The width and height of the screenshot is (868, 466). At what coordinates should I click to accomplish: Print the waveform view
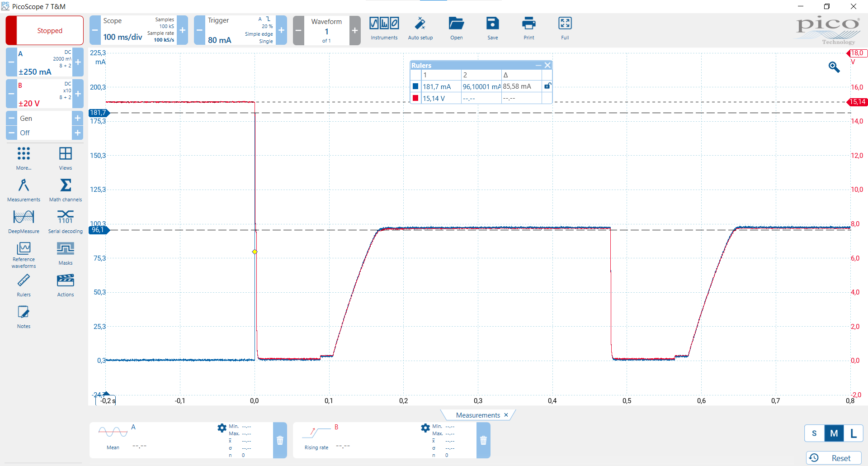[x=529, y=29]
